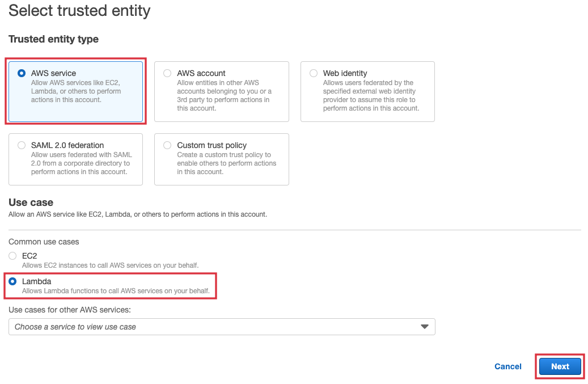Screen dimensions: 588x384
Task: Click 'Allows Lambda functions to call AWS services' text
Action: click(x=116, y=290)
